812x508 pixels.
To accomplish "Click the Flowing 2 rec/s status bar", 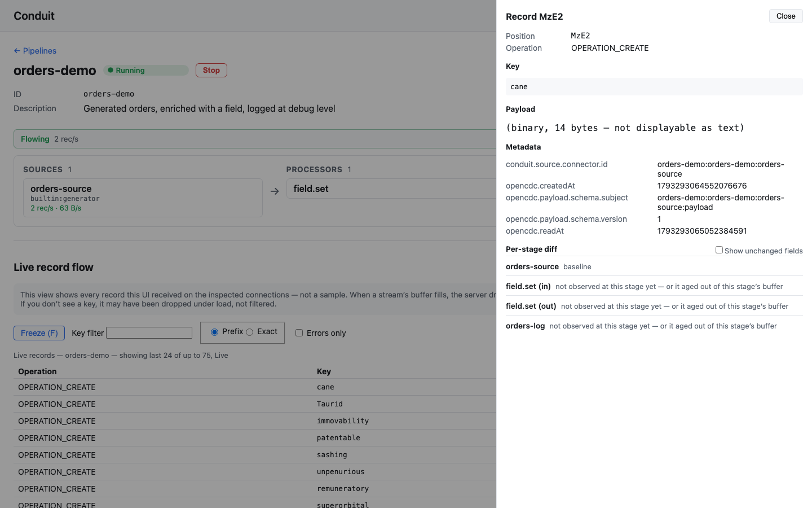I will pyautogui.click(x=255, y=139).
